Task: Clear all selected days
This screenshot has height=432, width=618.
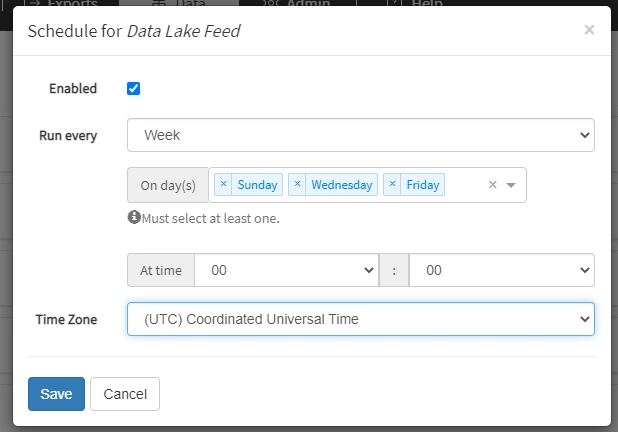Action: tap(492, 185)
